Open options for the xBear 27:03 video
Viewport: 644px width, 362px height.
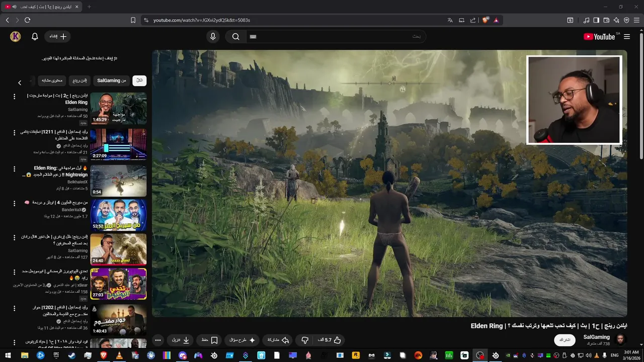14,271
